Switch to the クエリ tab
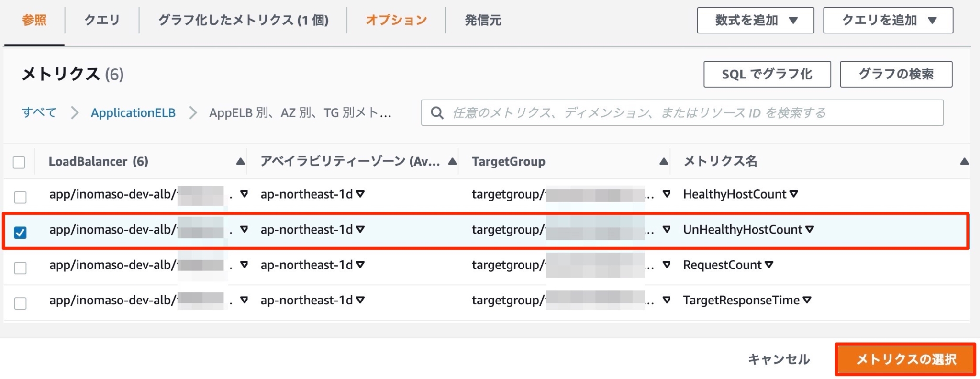The width and height of the screenshot is (980, 379). (100, 20)
